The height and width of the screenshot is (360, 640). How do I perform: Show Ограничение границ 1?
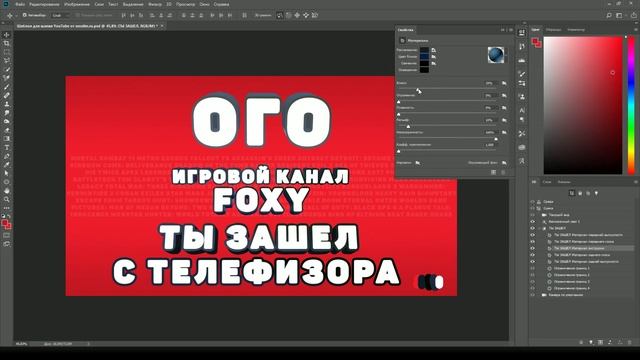532,268
